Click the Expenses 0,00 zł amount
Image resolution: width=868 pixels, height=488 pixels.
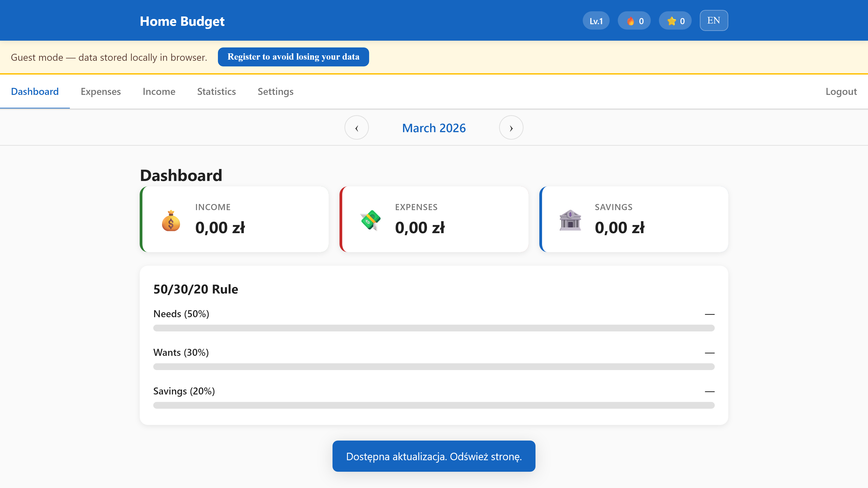click(420, 228)
